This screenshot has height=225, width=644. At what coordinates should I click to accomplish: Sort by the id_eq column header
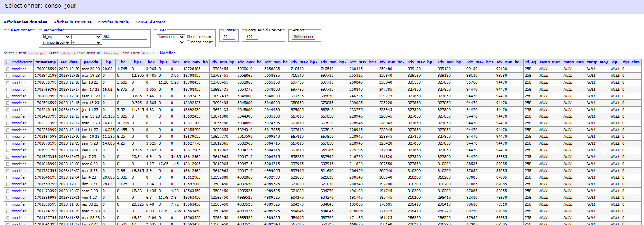coord(531,62)
